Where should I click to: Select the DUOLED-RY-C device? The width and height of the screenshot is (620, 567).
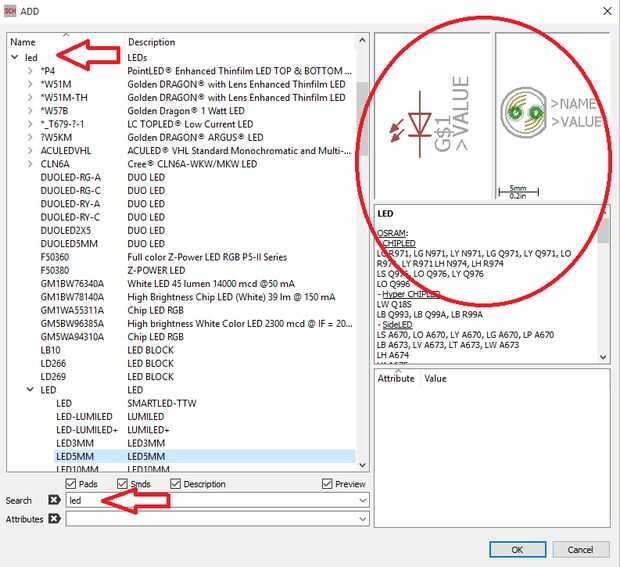(x=70, y=217)
